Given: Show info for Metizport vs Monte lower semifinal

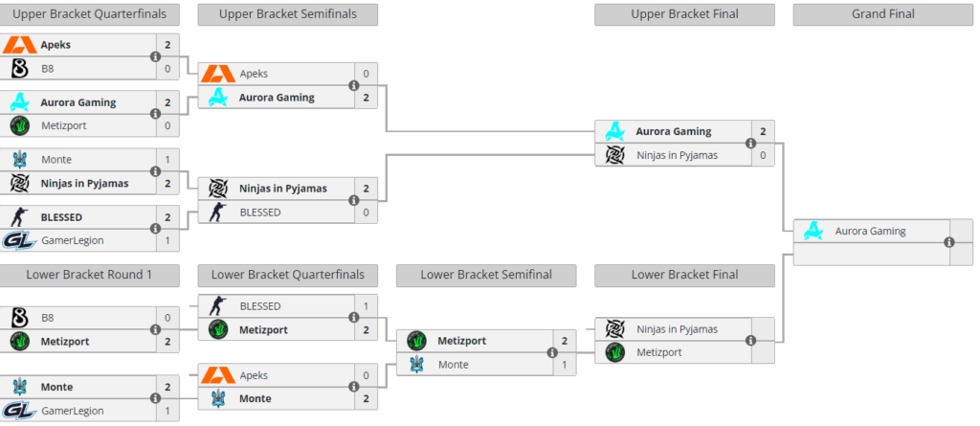Looking at the screenshot, I should point(552,353).
